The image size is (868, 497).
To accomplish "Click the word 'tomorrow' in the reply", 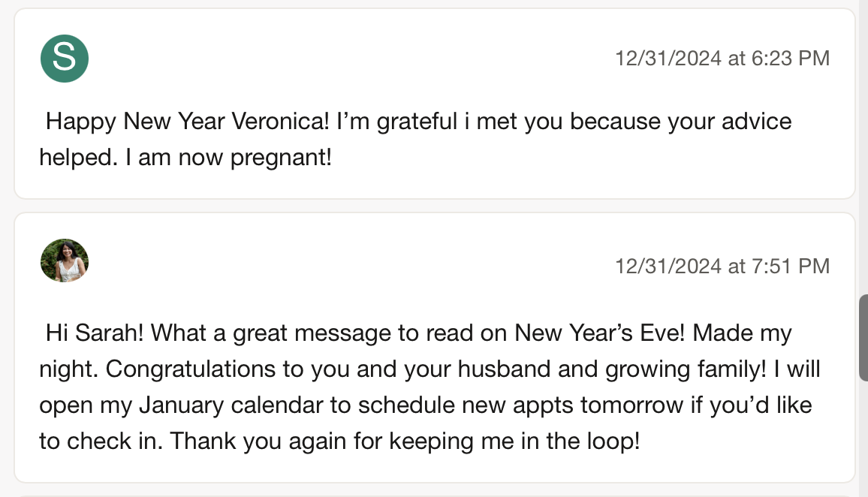I will pyautogui.click(x=631, y=405).
